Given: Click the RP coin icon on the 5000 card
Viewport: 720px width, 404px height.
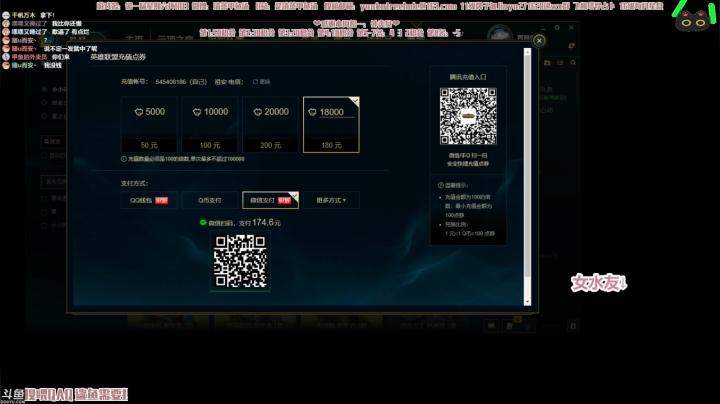Looking at the screenshot, I should coord(139,112).
